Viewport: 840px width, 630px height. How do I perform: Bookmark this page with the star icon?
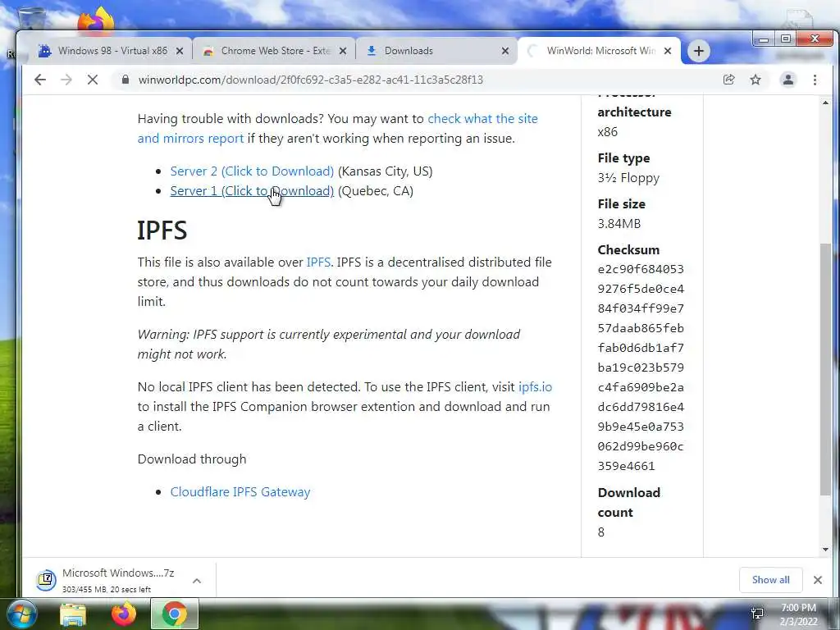pos(756,80)
